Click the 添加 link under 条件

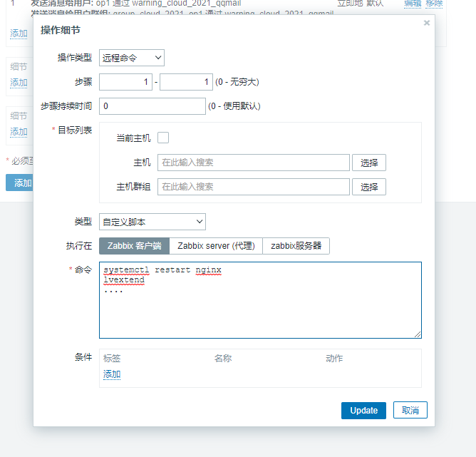[x=112, y=374]
